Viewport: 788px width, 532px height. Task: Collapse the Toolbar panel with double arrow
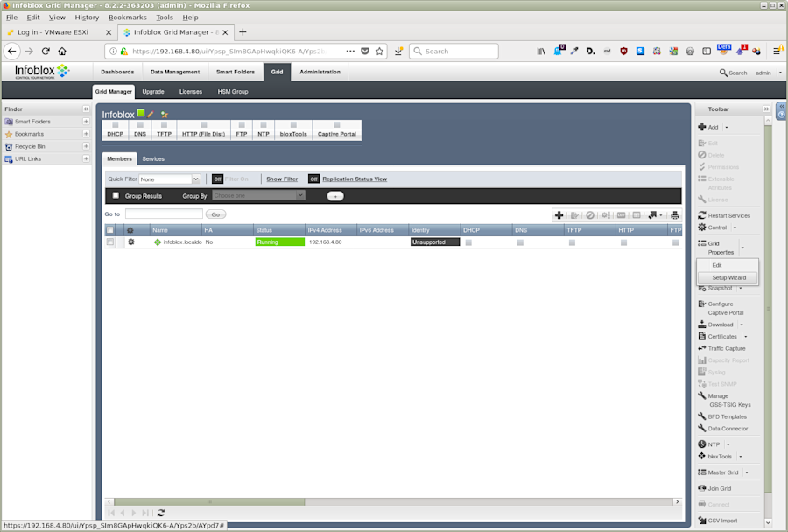pos(766,108)
